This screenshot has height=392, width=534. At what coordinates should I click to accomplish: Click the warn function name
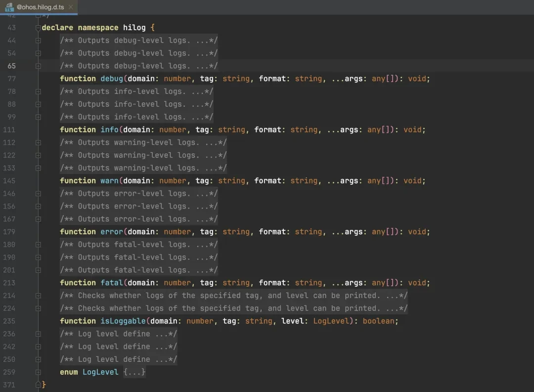[109, 181]
